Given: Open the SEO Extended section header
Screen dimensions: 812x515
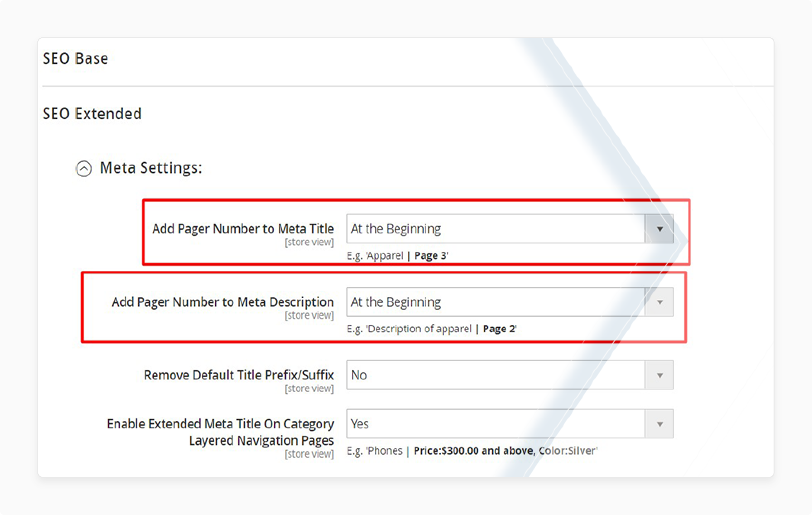Looking at the screenshot, I should [x=92, y=114].
